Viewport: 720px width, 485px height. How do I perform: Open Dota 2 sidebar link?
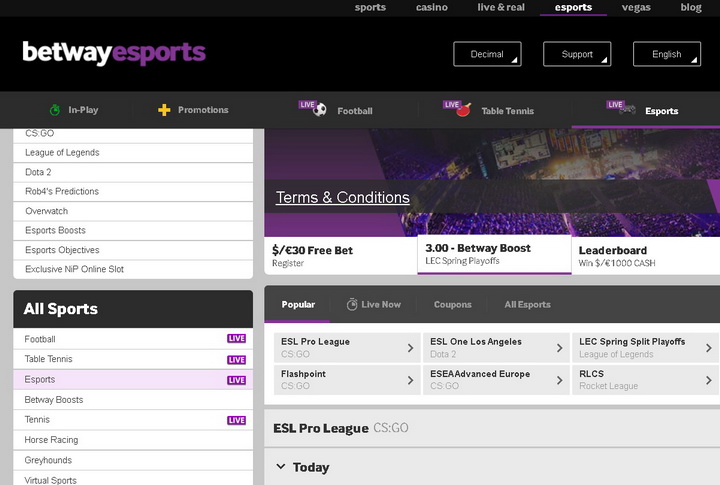133,172
